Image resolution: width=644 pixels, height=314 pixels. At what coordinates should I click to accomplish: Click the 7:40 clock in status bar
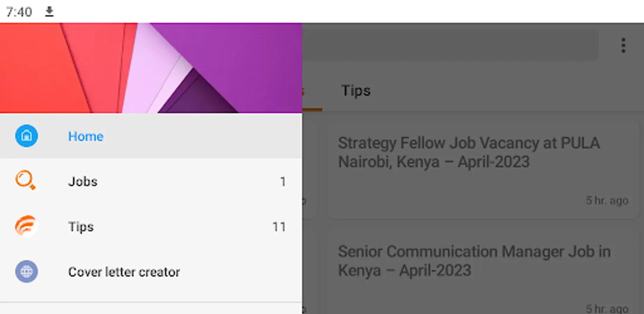click(19, 12)
